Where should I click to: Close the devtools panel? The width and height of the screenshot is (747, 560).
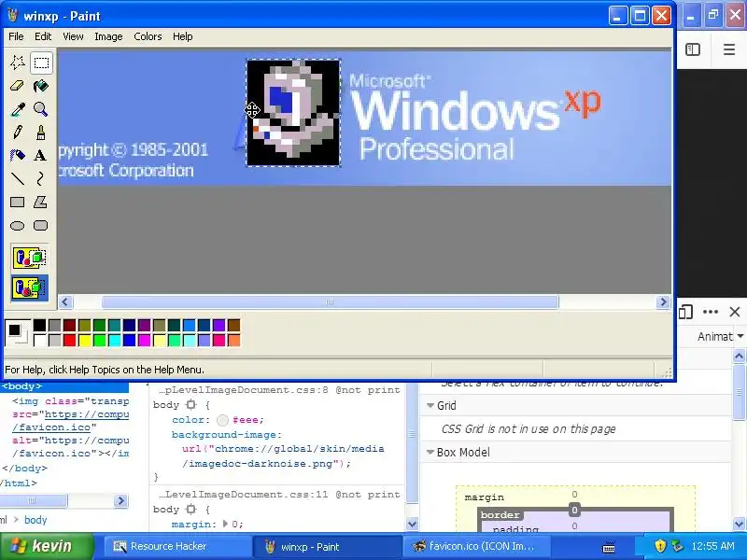[735, 312]
